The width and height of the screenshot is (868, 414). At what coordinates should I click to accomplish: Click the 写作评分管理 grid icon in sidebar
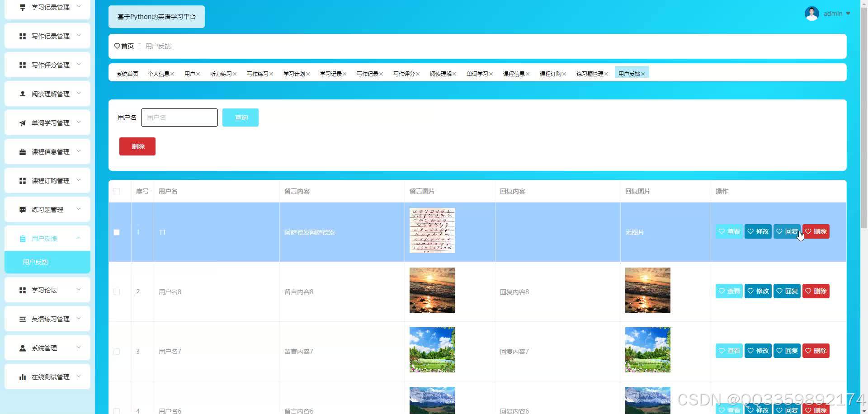[23, 65]
